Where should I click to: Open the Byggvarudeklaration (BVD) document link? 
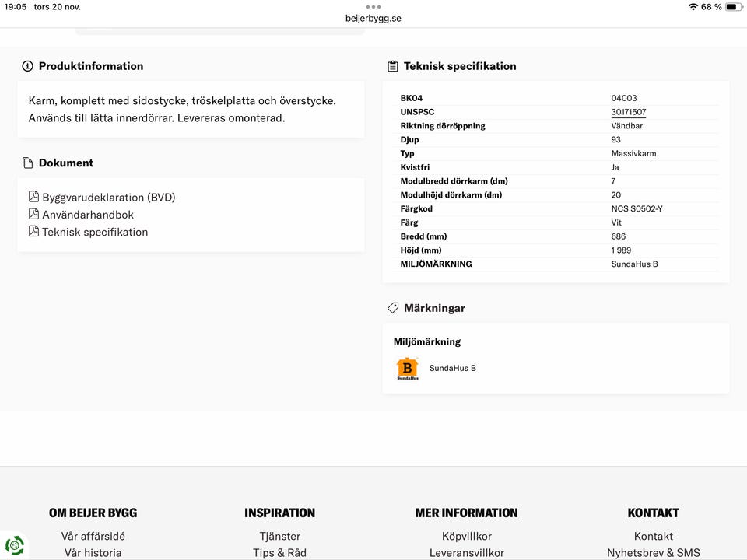(108, 198)
